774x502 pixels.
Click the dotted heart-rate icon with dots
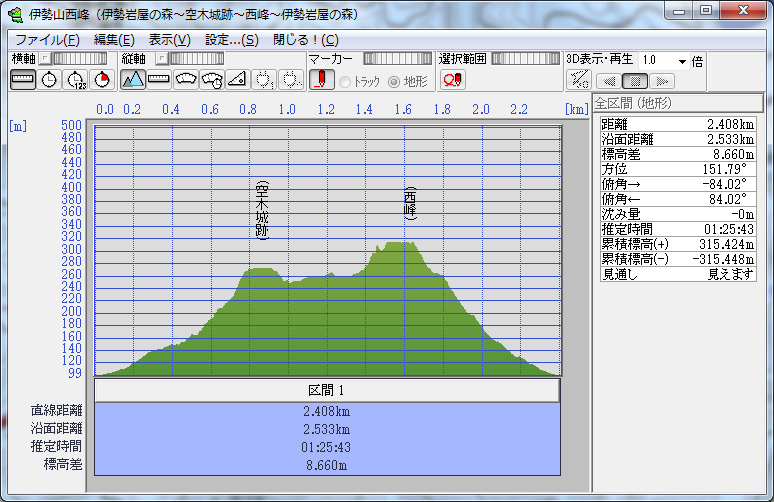point(291,79)
